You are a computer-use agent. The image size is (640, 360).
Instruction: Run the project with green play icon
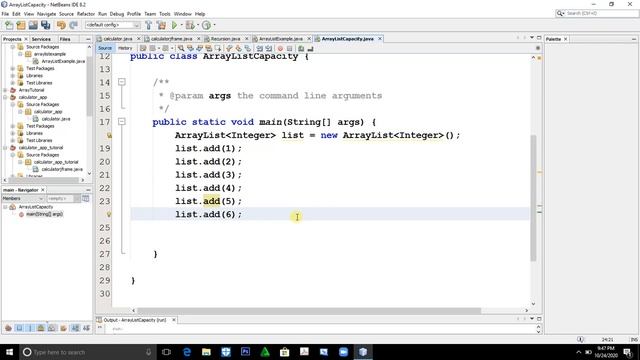point(174,25)
